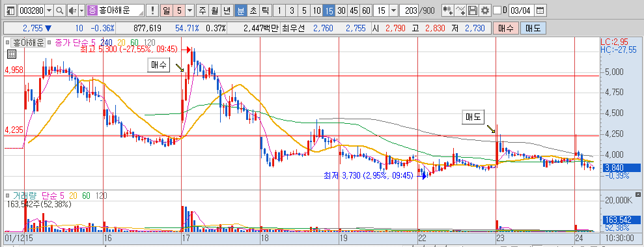Click the 최저 3,730 low price annotation
Screen dimensions: 644x247
369,177
